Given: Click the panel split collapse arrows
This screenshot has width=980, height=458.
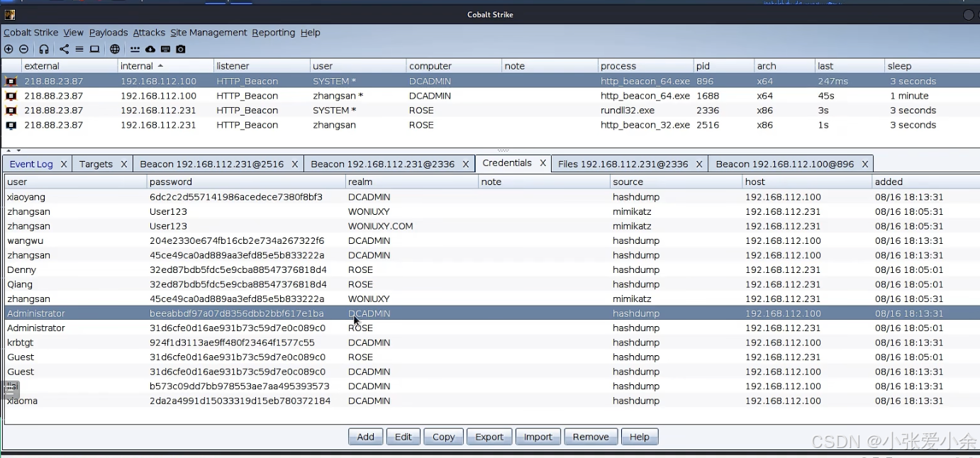Looking at the screenshot, I should click(13, 150).
